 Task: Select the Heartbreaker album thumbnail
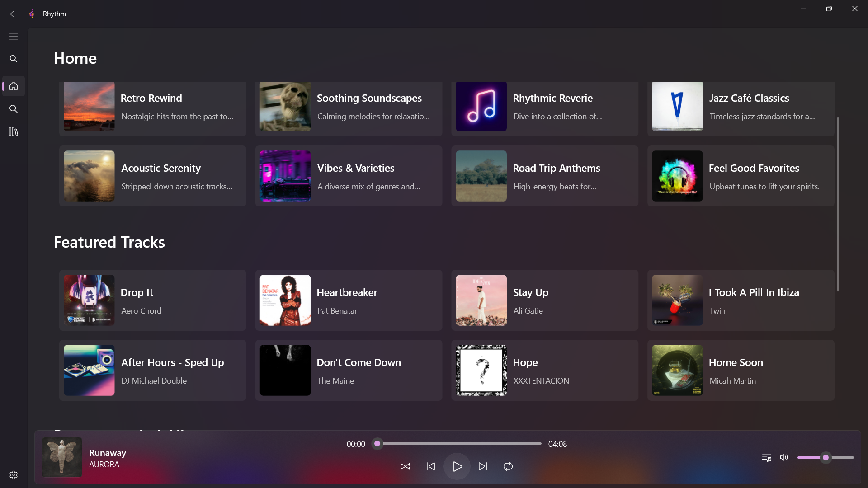coord(285,300)
